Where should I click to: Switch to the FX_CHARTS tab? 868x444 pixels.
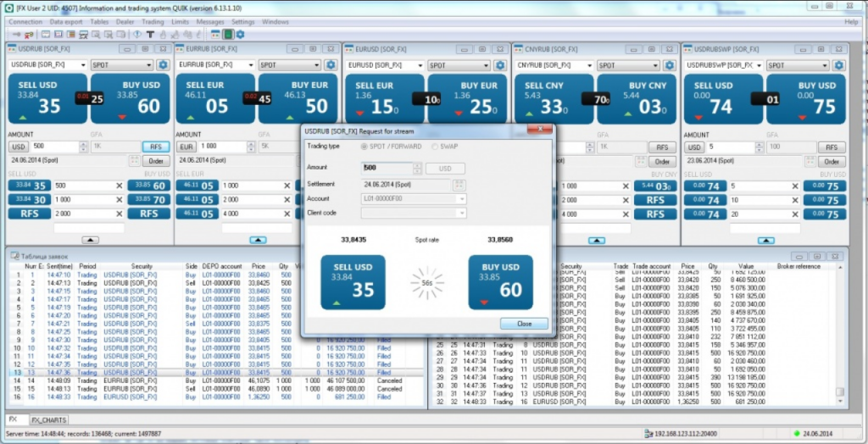[x=49, y=419]
